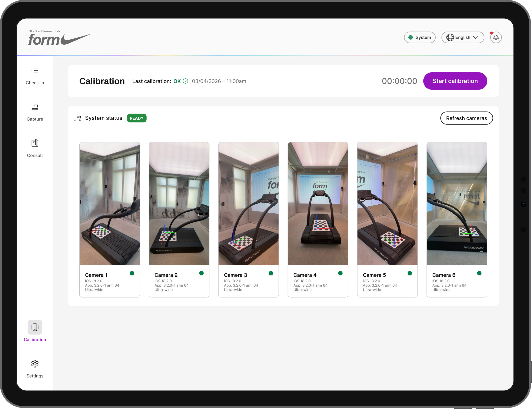Open the Check-in list icon
This screenshot has height=409, width=532.
tap(35, 71)
